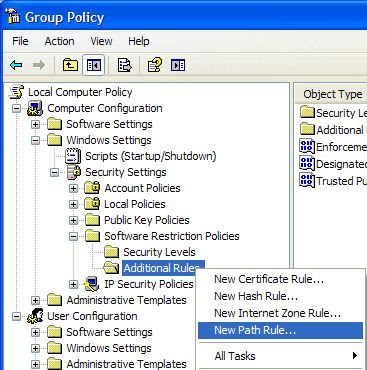Click the Back arrow toolbar button

coord(16,65)
